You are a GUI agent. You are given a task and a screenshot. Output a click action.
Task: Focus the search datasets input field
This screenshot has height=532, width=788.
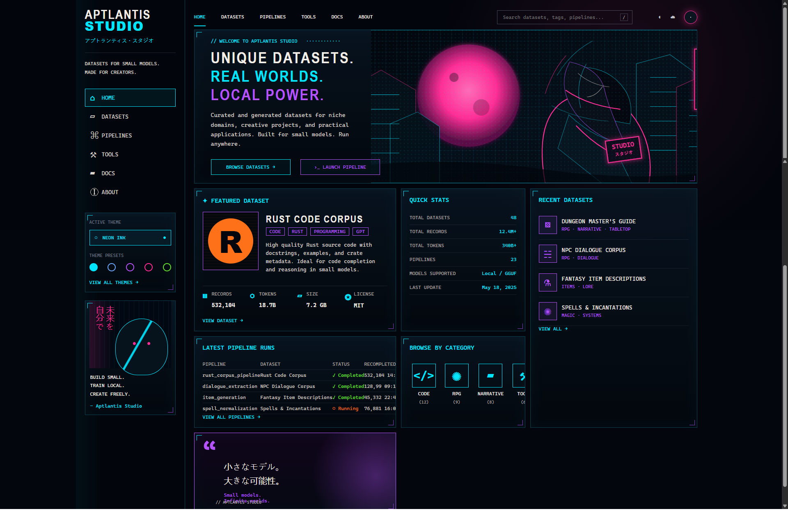565,17
